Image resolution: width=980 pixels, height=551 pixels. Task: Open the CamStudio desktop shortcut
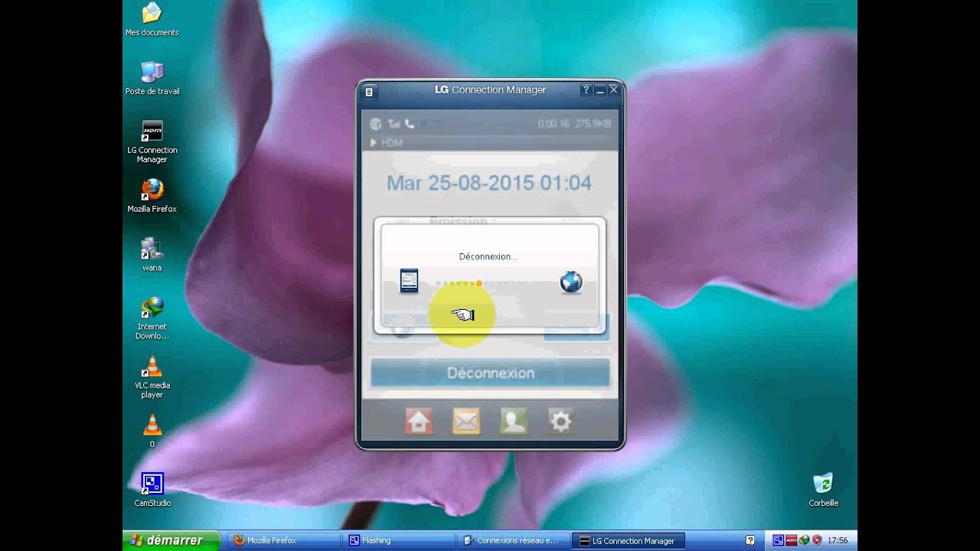coord(152,491)
